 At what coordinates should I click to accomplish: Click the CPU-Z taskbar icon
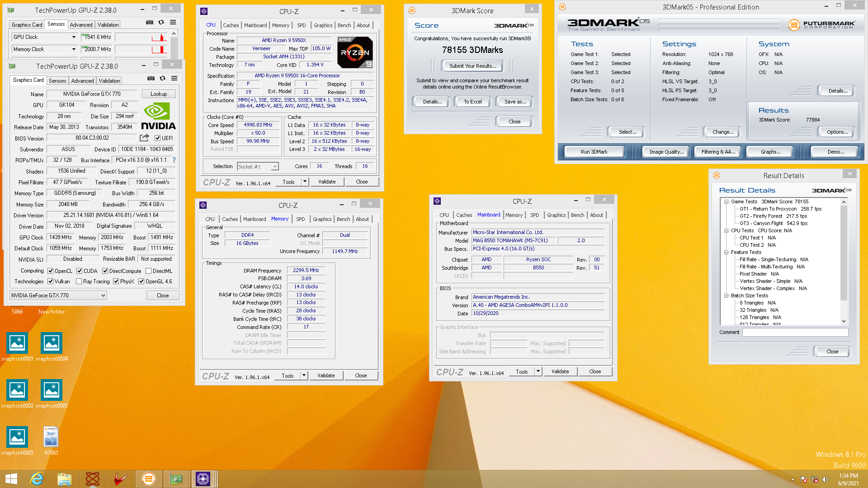pos(203,479)
